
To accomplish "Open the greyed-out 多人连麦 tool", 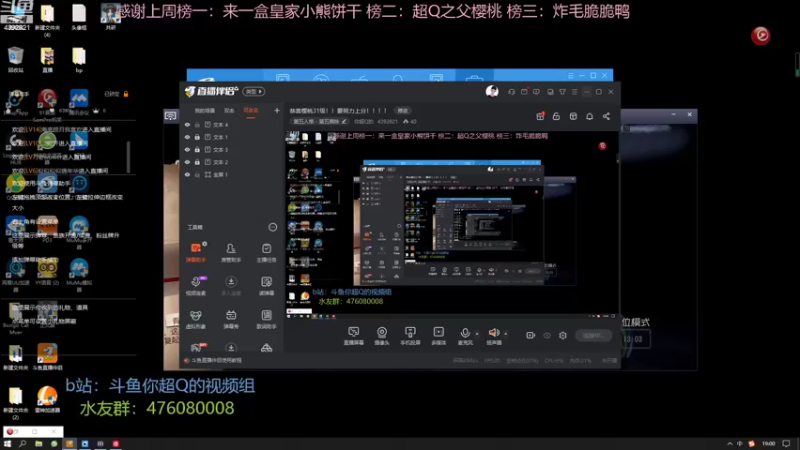I will pos(231,285).
